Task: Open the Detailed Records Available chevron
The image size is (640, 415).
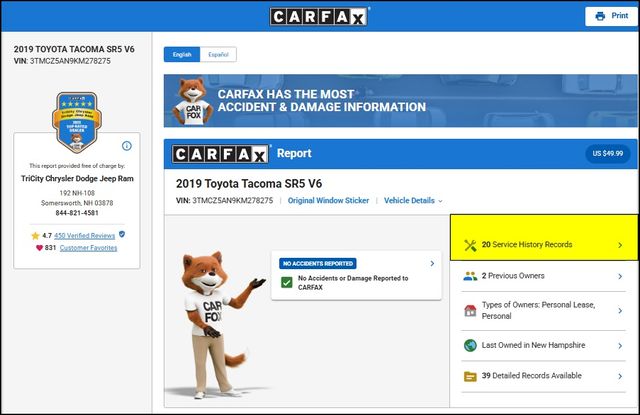Action: tap(620, 376)
